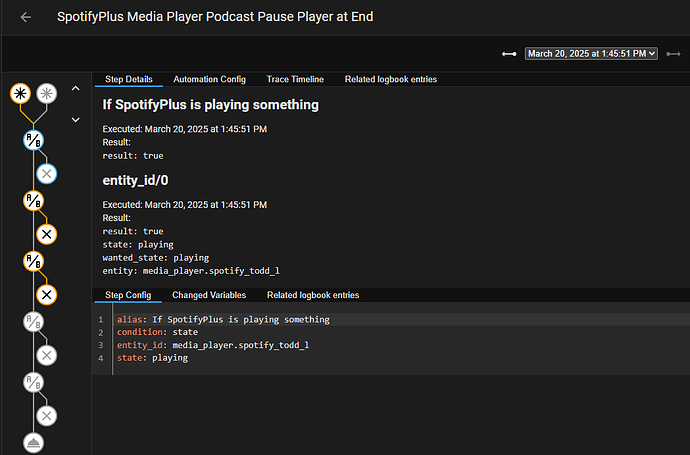Select the blue-outlined condition A/B node
Screen dimensions: 690x455
(x=33, y=140)
